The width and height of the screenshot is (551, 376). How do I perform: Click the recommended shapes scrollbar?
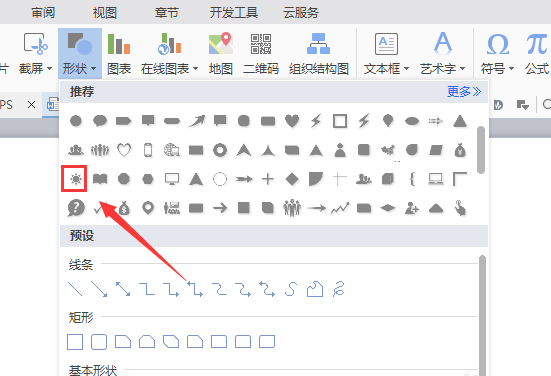click(x=481, y=150)
